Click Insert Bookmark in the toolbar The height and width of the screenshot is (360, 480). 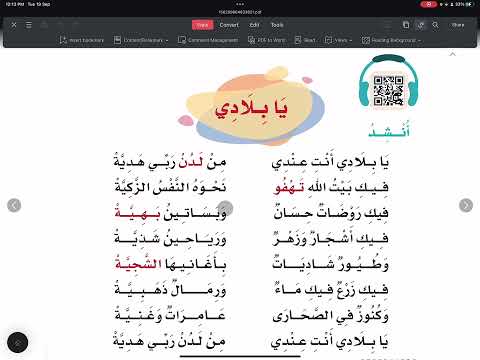[82, 40]
